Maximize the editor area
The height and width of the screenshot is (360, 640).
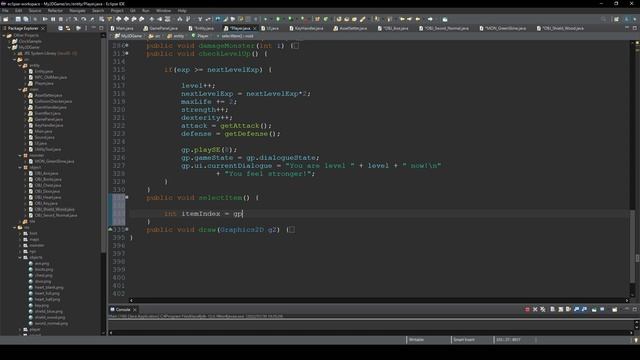pos(635,28)
